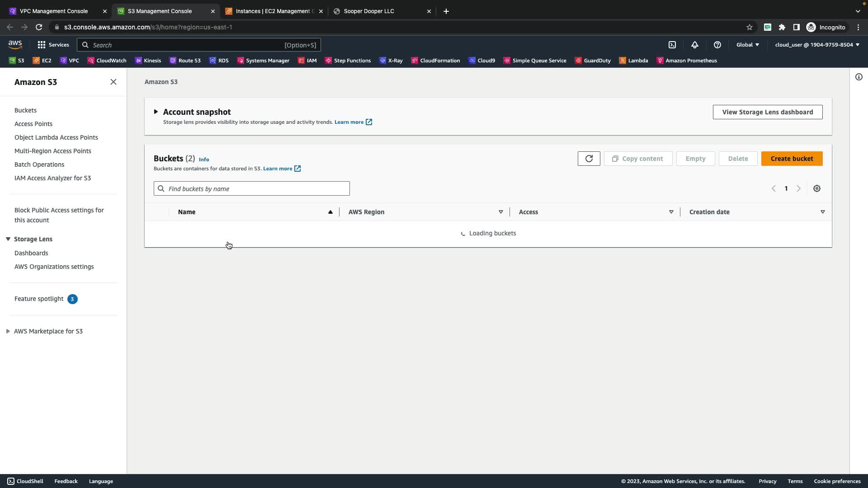Open the info panel icon at right
868x488 pixels.
pos(859,77)
